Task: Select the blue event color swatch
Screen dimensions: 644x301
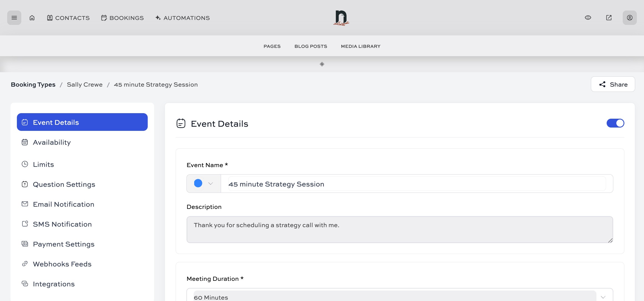Action: pos(198,183)
